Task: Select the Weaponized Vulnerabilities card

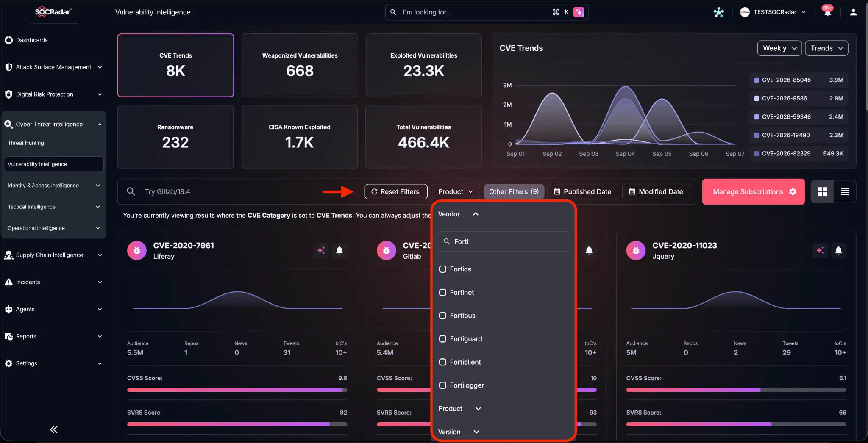Action: coord(300,65)
